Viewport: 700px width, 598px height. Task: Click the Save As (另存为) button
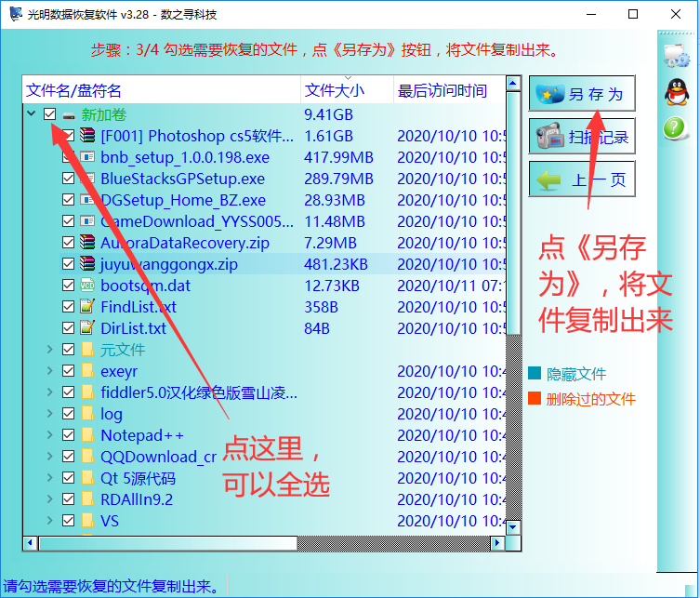pyautogui.click(x=582, y=93)
